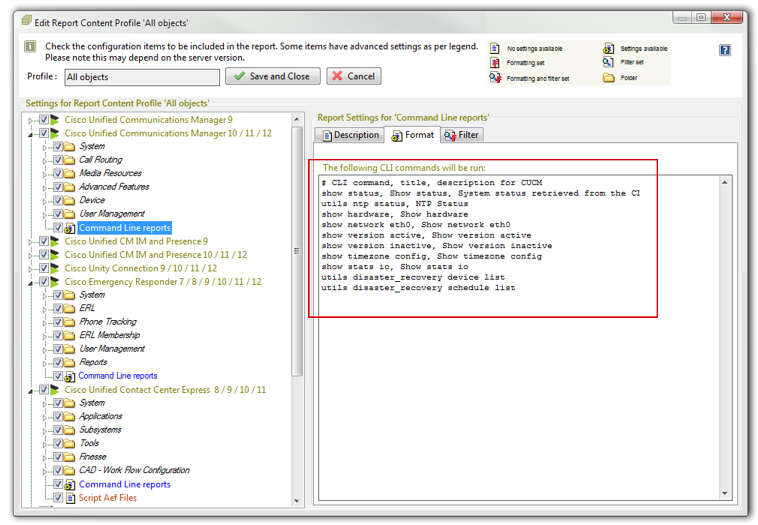Screen dimensions: 758x525
Task: Open the Filter tab
Action: 462,135
